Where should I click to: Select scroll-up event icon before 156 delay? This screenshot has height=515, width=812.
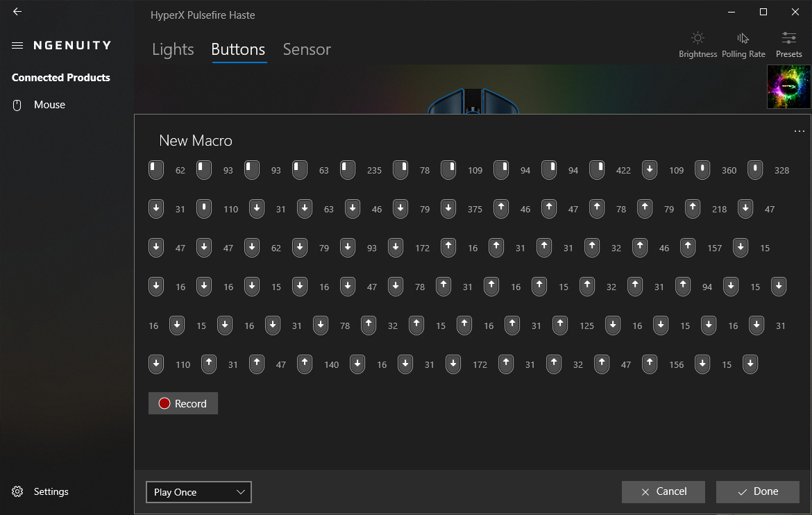(650, 364)
